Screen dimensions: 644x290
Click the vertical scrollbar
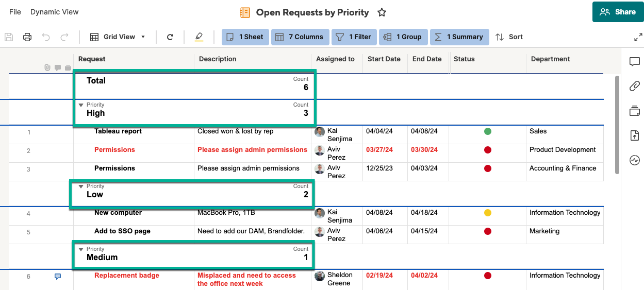[617, 125]
